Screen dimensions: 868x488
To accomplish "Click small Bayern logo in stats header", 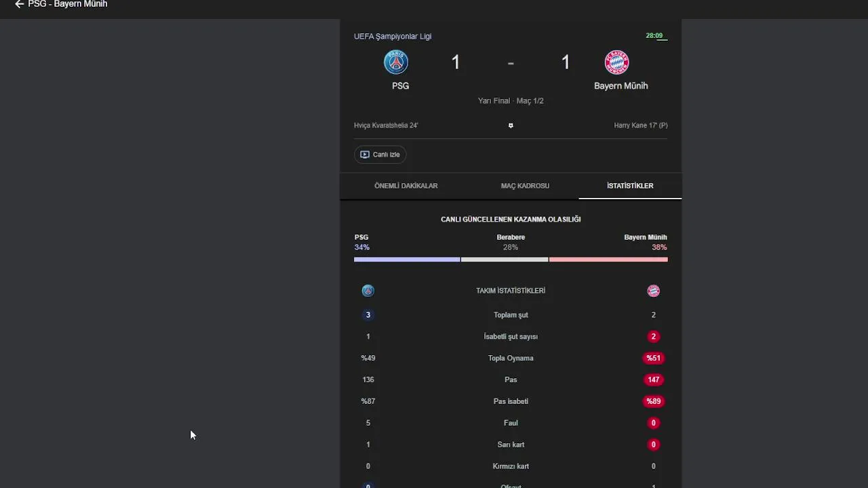I will [653, 291].
